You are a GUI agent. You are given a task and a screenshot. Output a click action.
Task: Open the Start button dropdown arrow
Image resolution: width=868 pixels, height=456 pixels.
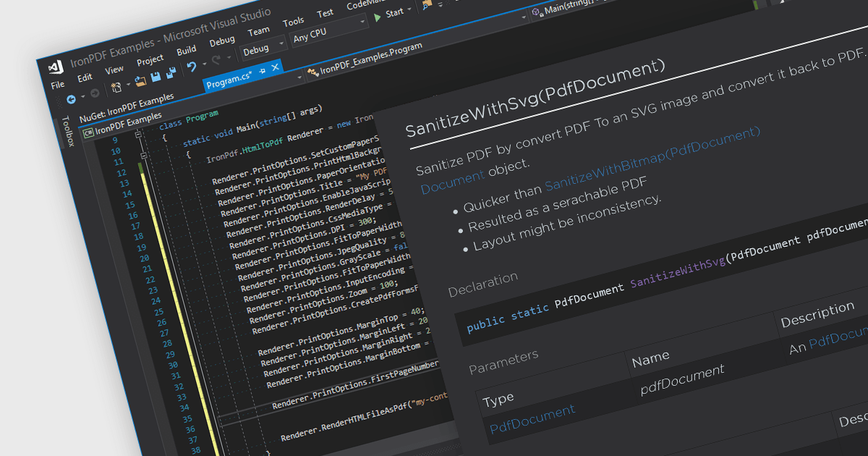tap(409, 9)
